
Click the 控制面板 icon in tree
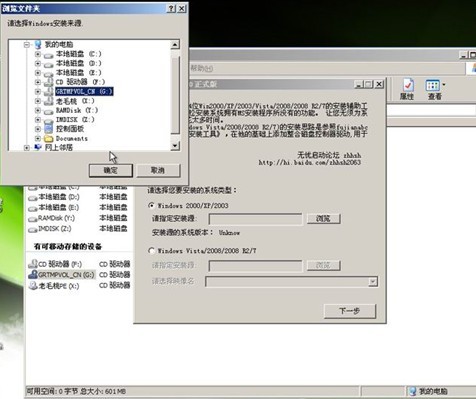click(x=49, y=128)
